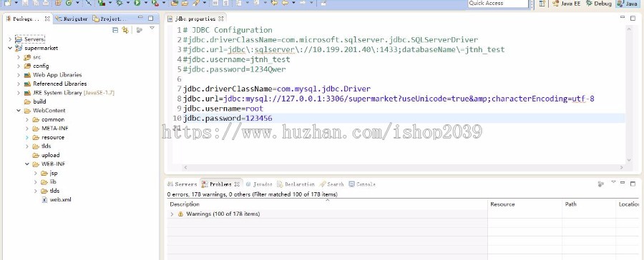Switch to the Java perspective

click(x=627, y=4)
